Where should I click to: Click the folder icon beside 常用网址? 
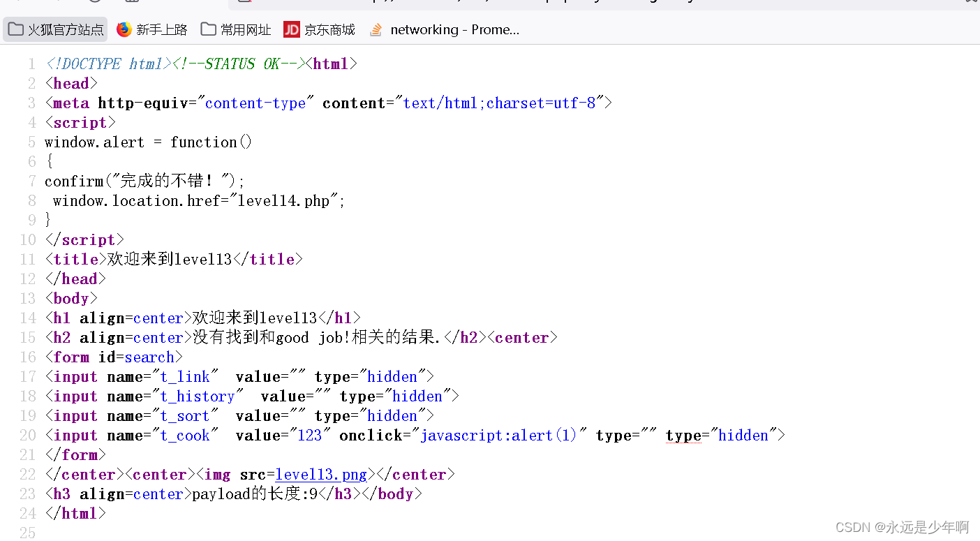point(208,29)
